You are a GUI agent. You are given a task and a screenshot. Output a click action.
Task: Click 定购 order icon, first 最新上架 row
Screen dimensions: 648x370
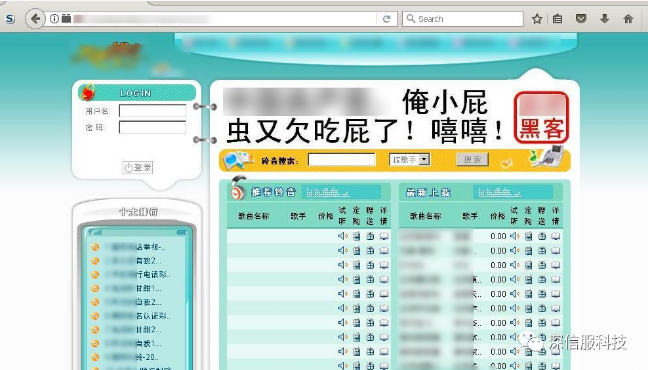click(529, 236)
